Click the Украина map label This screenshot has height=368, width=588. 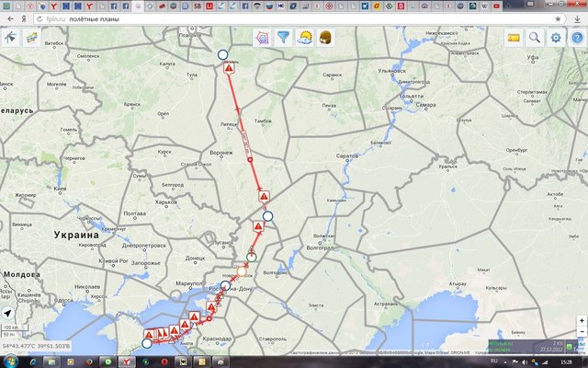76,236
